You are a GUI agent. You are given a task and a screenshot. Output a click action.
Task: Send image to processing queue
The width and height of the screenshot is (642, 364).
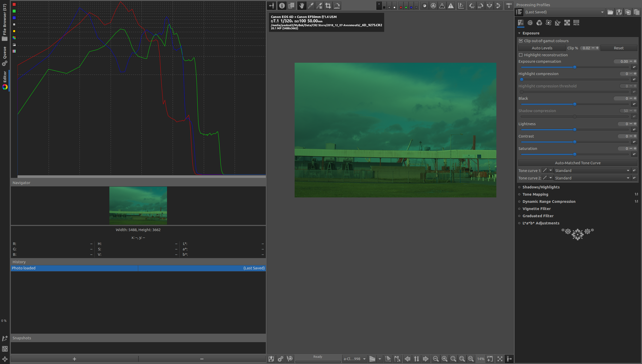(280, 359)
